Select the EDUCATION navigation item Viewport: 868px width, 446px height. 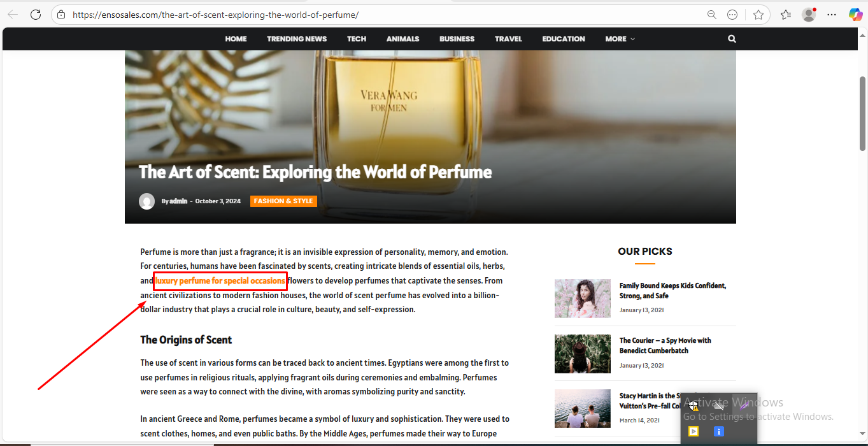click(564, 39)
